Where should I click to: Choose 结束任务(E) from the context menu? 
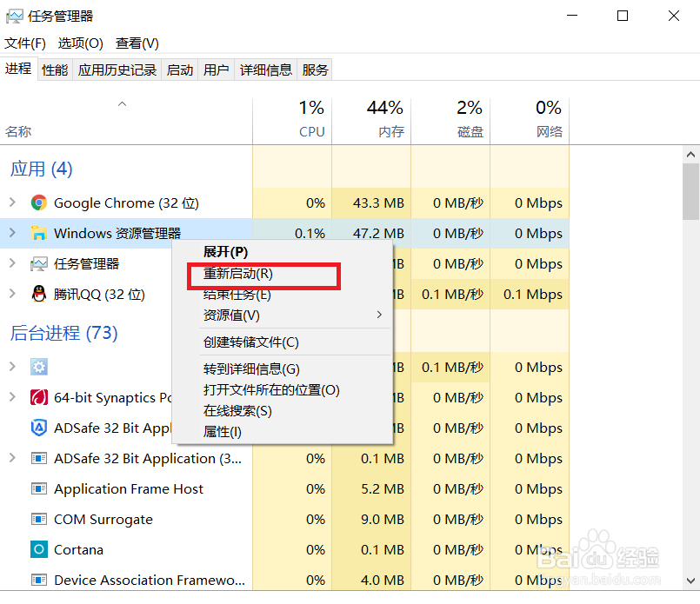(237, 295)
